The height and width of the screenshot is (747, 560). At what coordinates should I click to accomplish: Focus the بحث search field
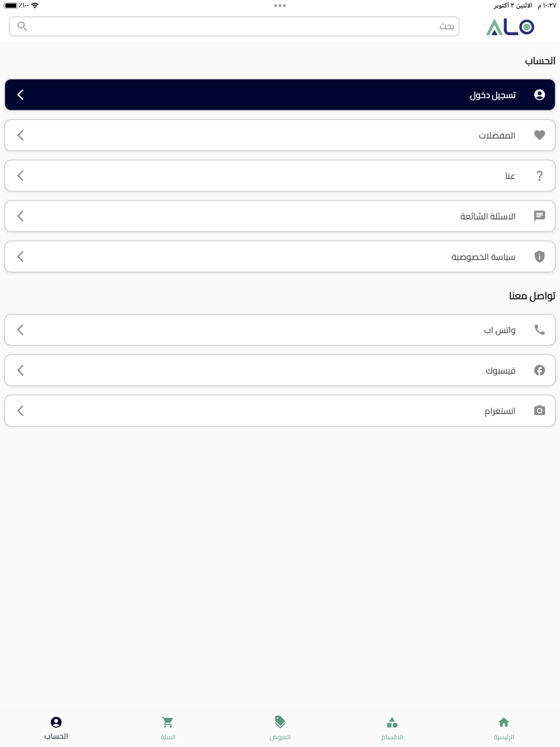tap(234, 26)
